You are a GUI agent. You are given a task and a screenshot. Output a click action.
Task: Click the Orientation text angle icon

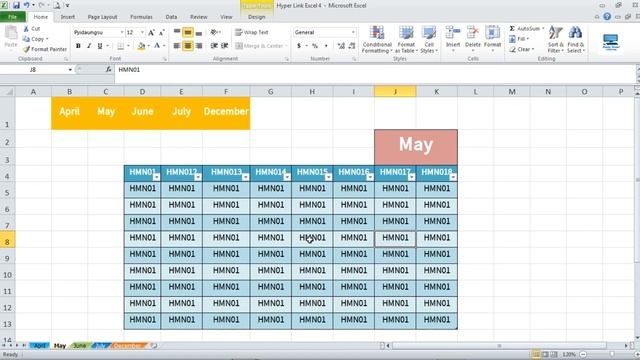tap(213, 32)
